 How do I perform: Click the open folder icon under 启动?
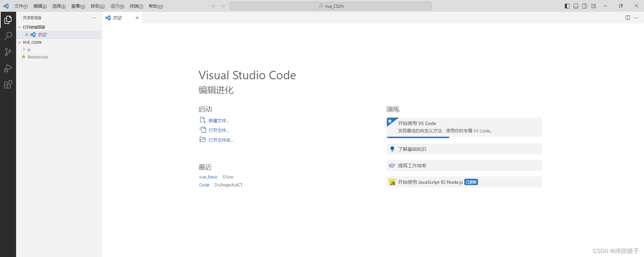click(203, 140)
